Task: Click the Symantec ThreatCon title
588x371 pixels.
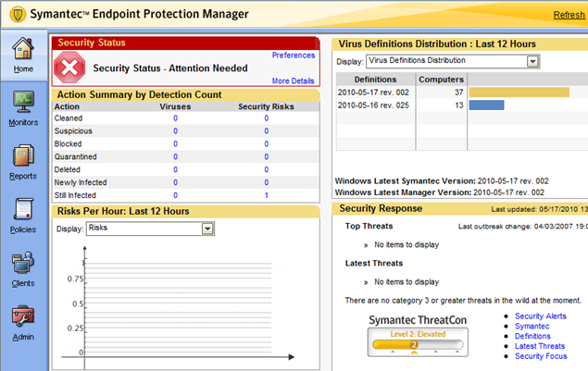Action: (x=418, y=320)
